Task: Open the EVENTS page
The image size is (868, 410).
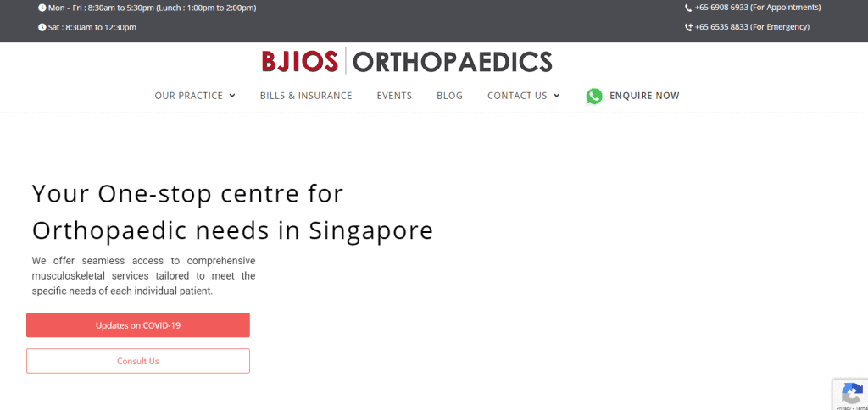Action: (x=394, y=96)
